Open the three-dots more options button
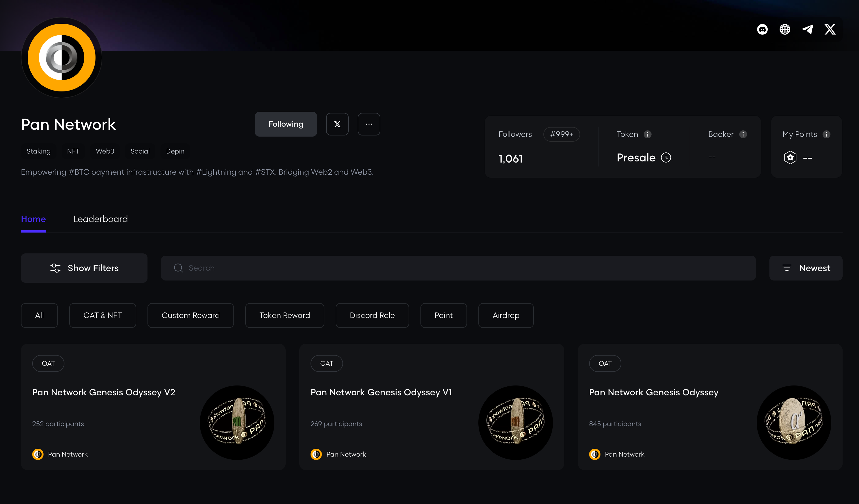This screenshot has height=504, width=859. click(369, 124)
